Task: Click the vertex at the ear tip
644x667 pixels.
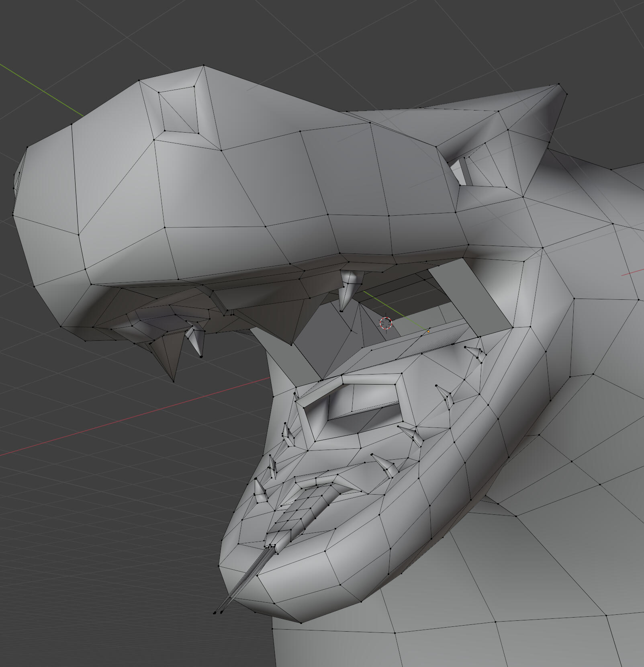Action: [x=558, y=84]
